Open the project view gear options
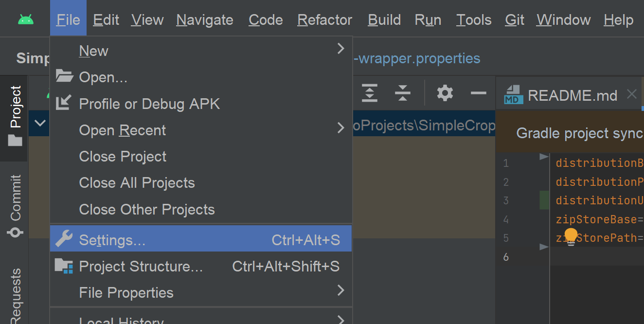 [x=445, y=92]
